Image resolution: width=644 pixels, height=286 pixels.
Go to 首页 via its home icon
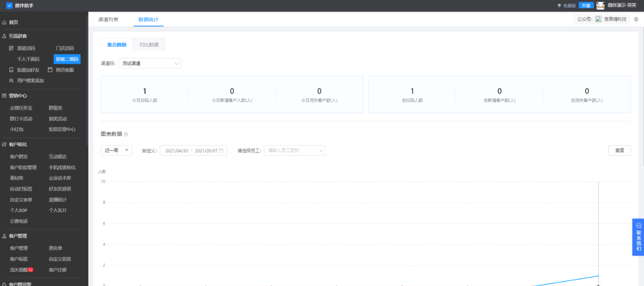click(4, 22)
